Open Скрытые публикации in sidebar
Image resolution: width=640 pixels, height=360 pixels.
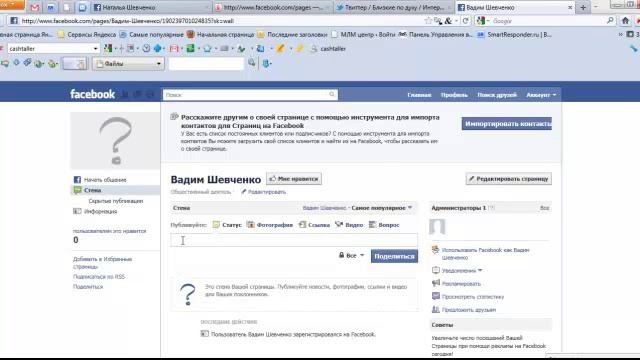pos(116,201)
